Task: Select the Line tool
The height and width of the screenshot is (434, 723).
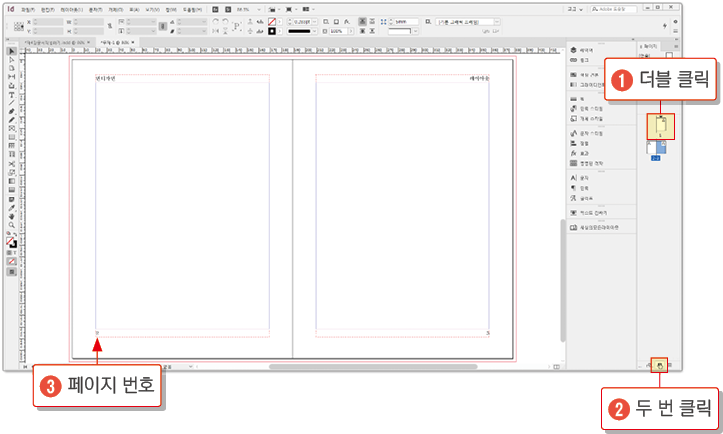Action: 12,103
